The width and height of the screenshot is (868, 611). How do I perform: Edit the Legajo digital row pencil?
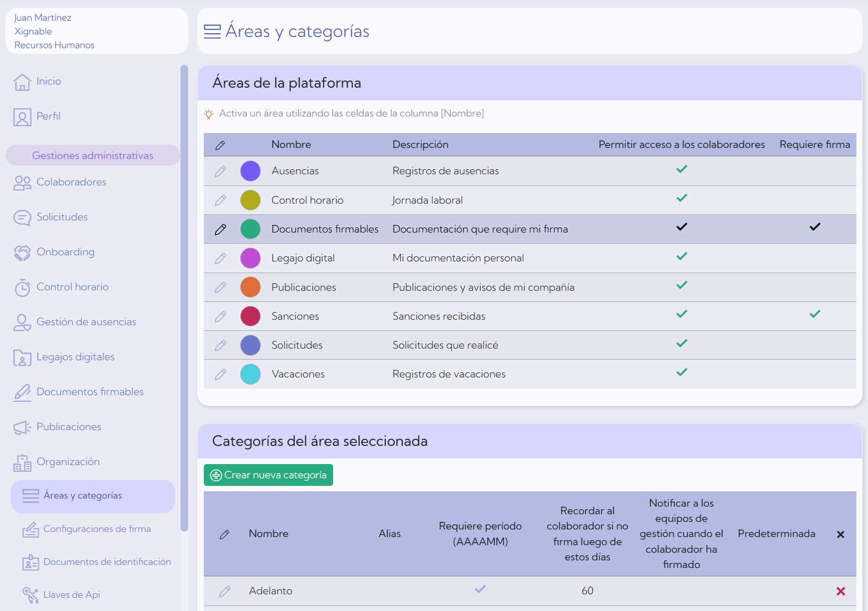point(220,259)
